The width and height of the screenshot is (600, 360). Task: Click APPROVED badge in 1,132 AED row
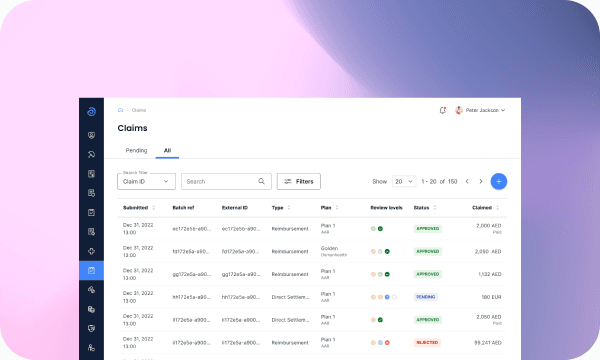pyautogui.click(x=428, y=274)
